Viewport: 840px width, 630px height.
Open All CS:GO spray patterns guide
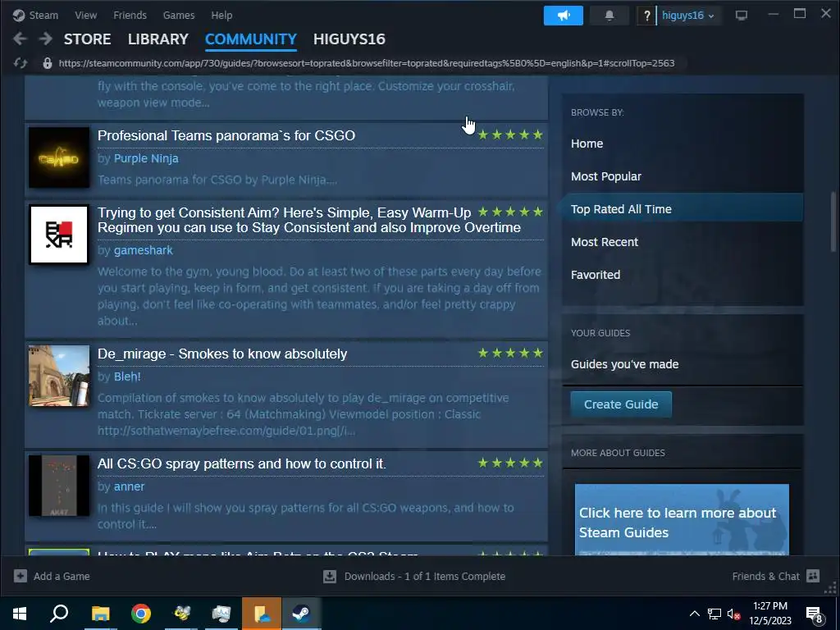(x=242, y=464)
